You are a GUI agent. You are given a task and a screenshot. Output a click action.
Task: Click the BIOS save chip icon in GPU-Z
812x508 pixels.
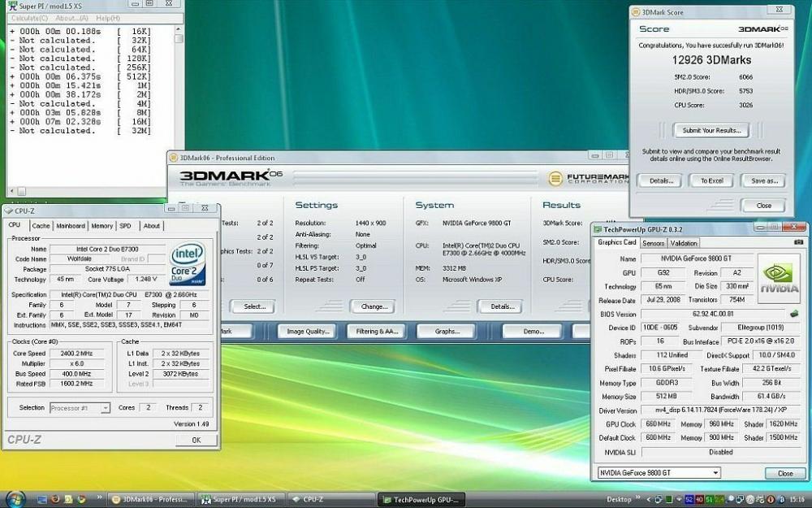(793, 314)
